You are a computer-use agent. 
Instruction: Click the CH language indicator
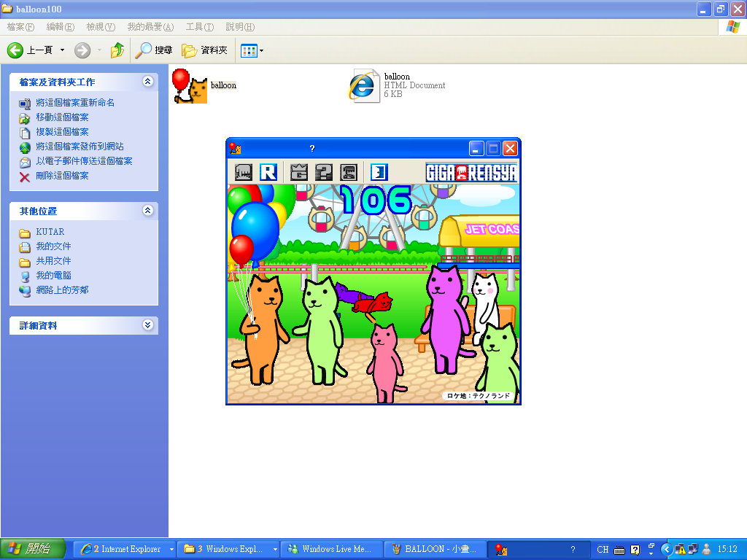pos(603,550)
